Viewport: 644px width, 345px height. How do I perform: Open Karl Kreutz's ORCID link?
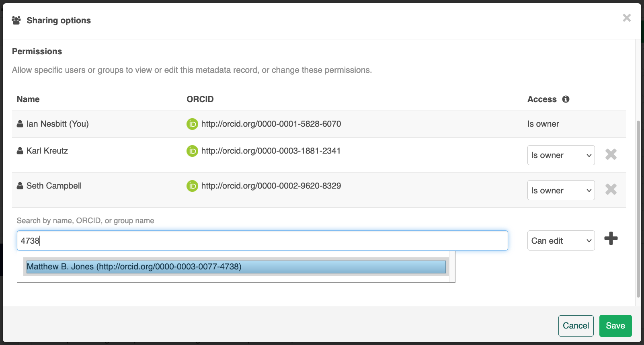point(271,151)
